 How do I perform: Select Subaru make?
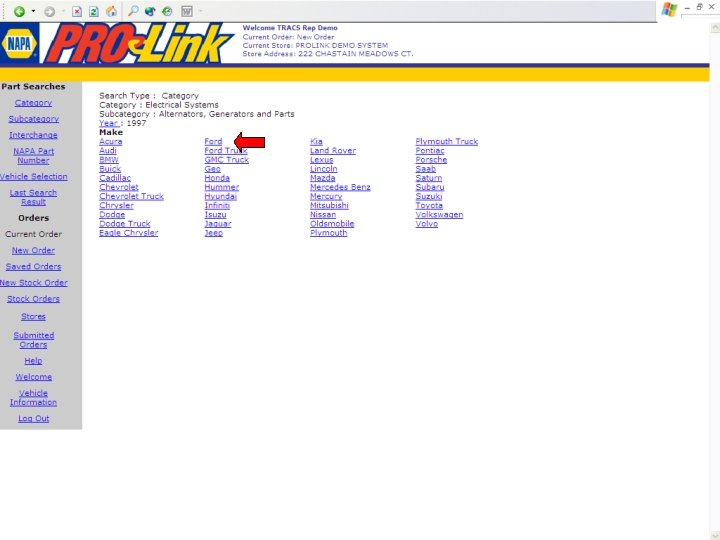(430, 187)
